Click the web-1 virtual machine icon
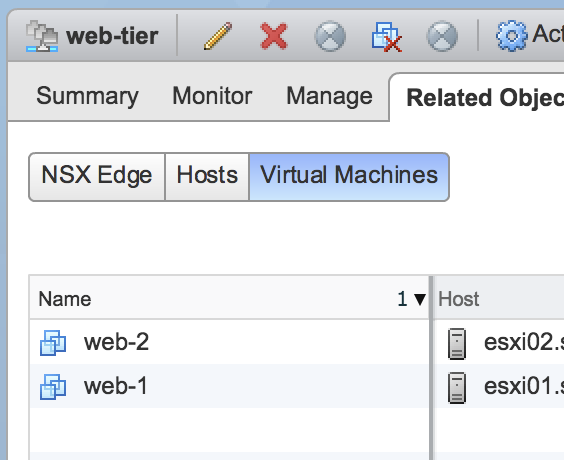This screenshot has width=564, height=460. (x=53, y=387)
